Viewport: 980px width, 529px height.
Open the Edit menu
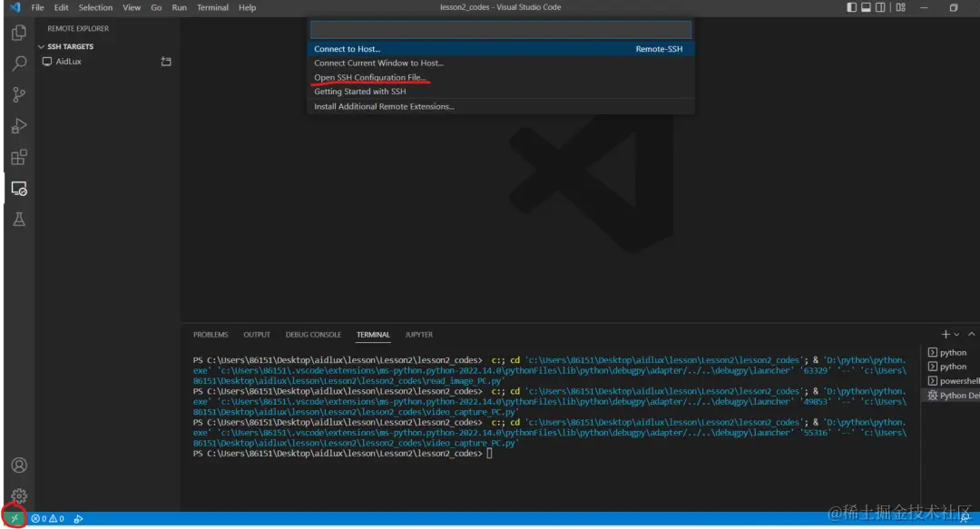pyautogui.click(x=62, y=7)
